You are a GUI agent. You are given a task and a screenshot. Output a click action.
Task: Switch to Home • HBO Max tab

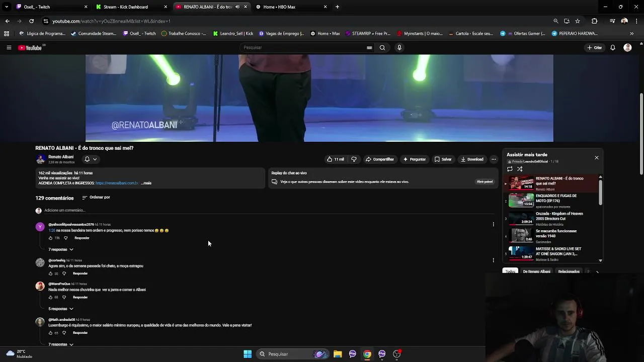point(291,7)
